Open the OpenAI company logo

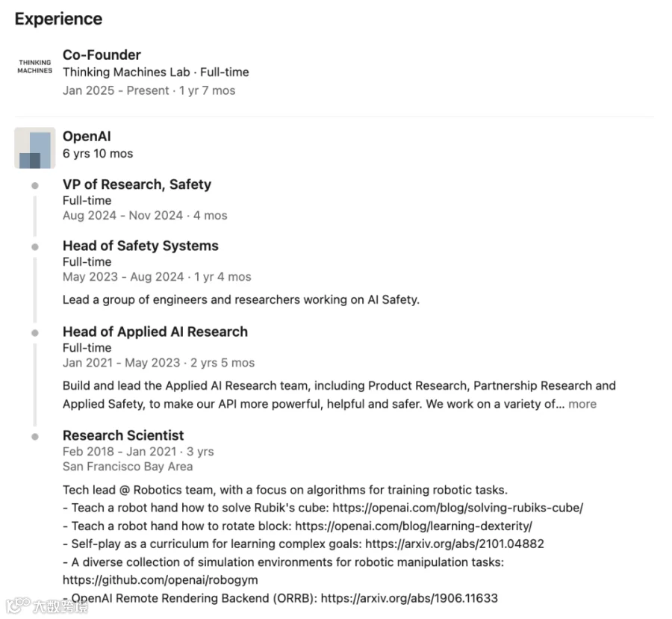coord(34,148)
